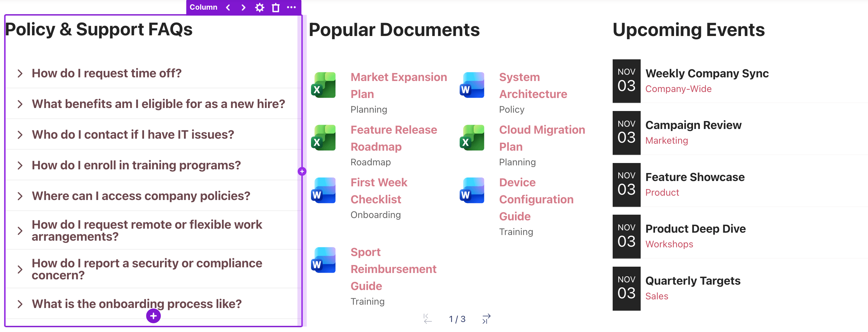
Task: Expand security or compliance concern question
Action: click(x=153, y=269)
